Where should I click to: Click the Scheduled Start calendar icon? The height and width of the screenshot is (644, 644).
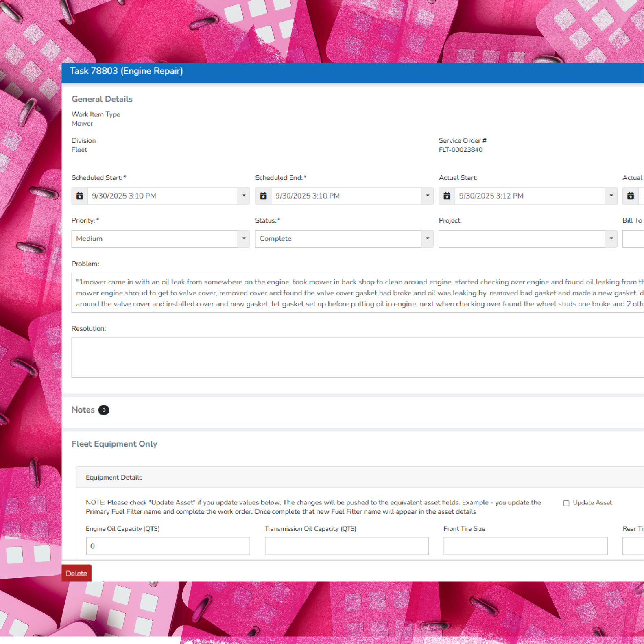(x=80, y=196)
